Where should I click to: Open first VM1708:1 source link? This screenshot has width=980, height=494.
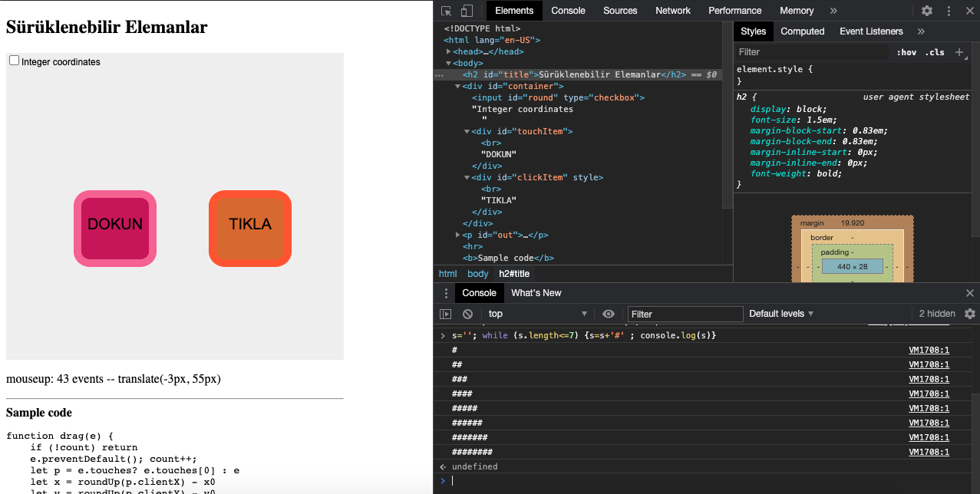point(929,350)
